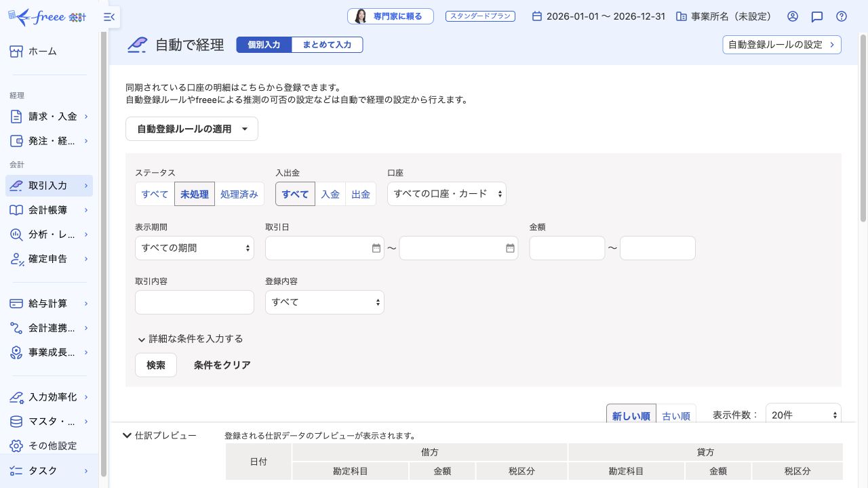The image size is (868, 488).
Task: Click the building icon beside 事業所名
Action: click(x=682, y=16)
